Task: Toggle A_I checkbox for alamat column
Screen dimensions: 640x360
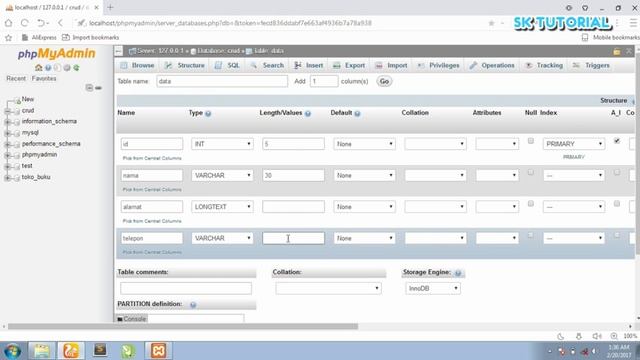Action: [x=617, y=203]
